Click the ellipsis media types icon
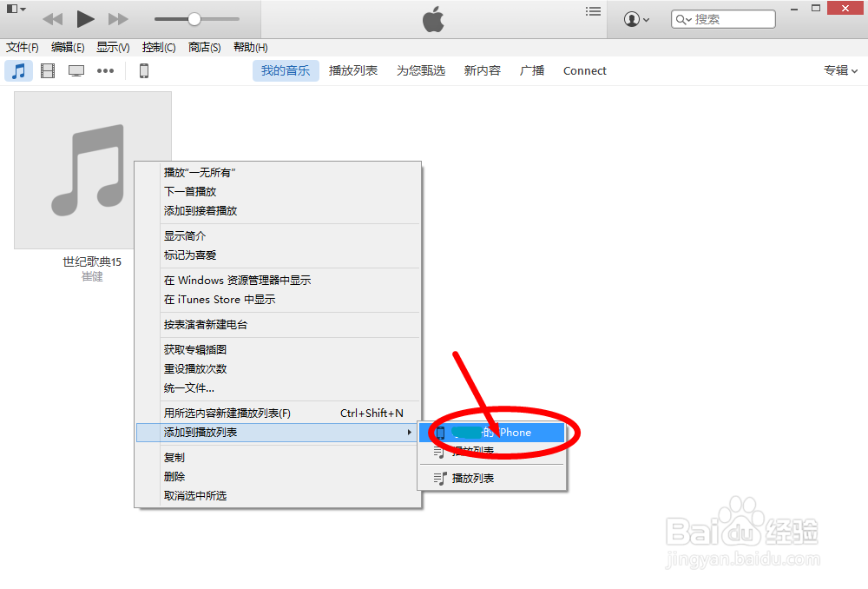868x589 pixels. pos(105,70)
